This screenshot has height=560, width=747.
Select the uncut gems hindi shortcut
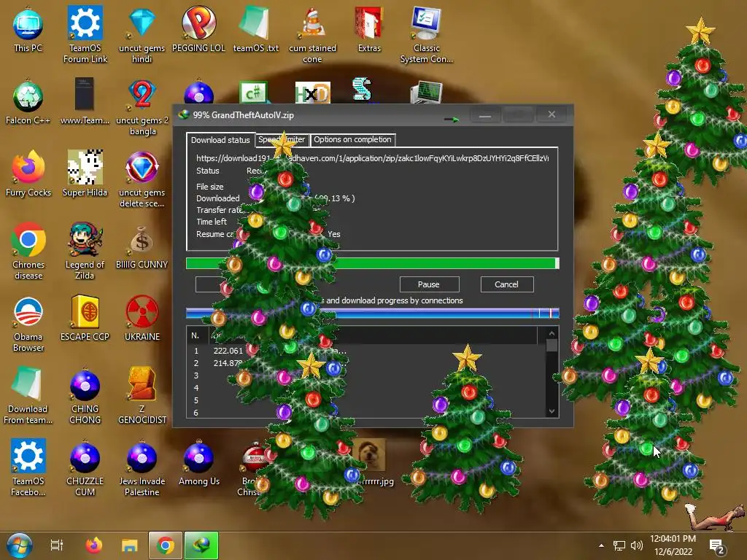click(x=142, y=34)
